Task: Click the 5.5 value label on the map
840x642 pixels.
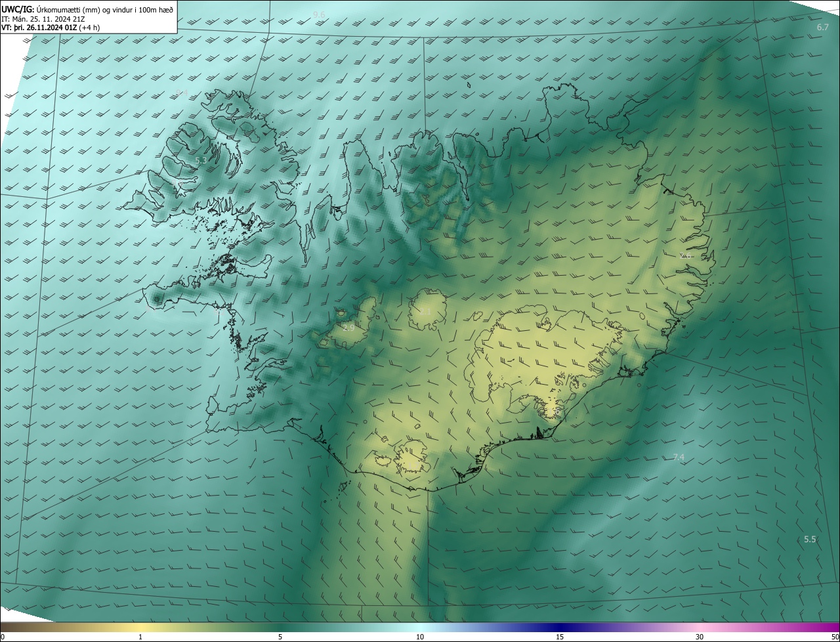Action: coord(810,539)
